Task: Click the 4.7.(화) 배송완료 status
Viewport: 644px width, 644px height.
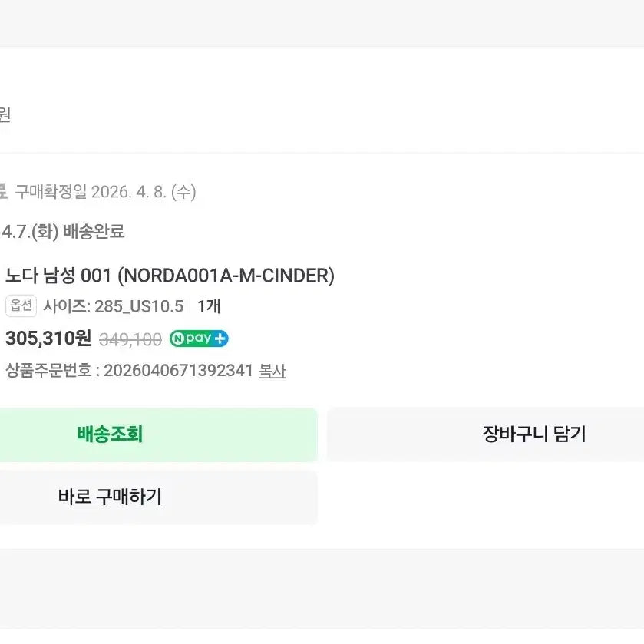Action: pos(63,232)
